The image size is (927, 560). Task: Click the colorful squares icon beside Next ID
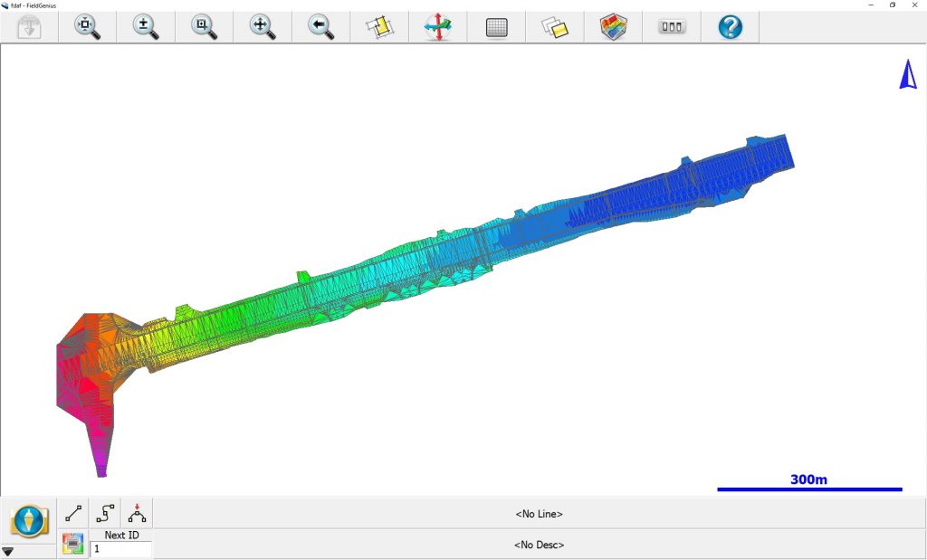pos(72,544)
